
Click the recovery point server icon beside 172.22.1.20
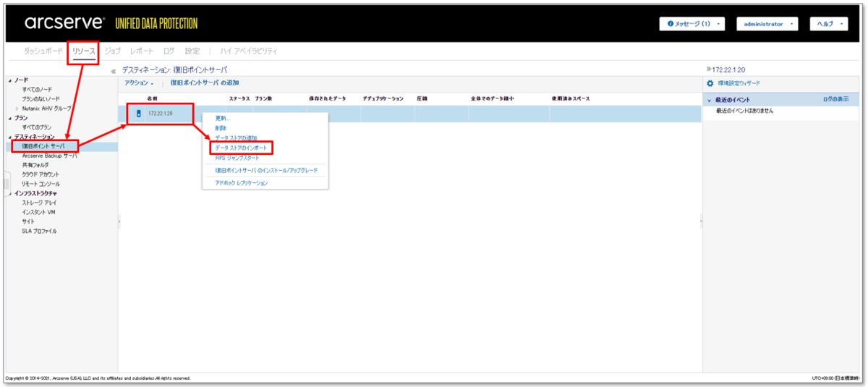point(139,114)
